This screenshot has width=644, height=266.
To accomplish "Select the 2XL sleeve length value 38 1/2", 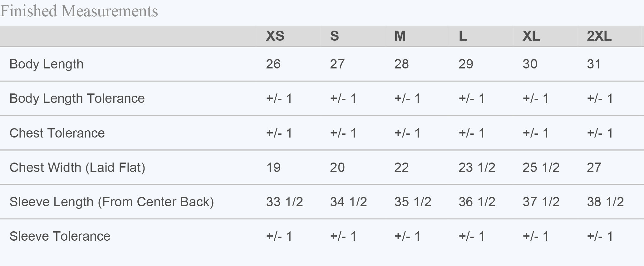I will point(605,202).
